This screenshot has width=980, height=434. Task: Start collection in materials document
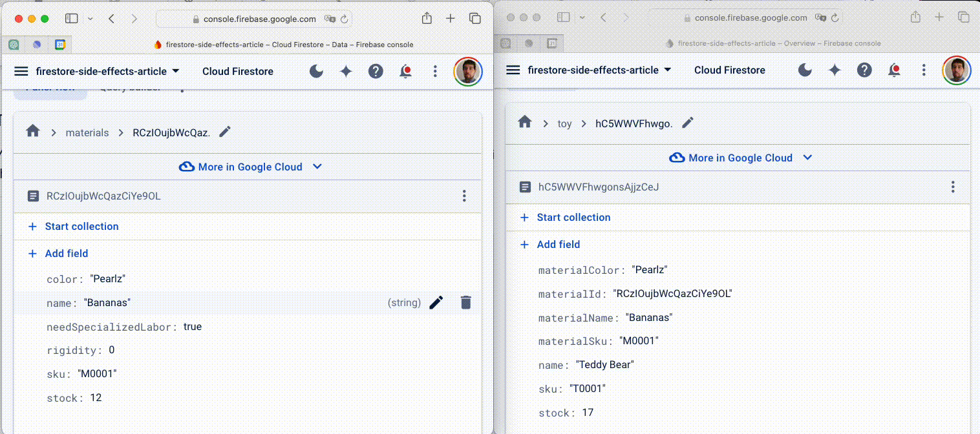click(x=74, y=227)
